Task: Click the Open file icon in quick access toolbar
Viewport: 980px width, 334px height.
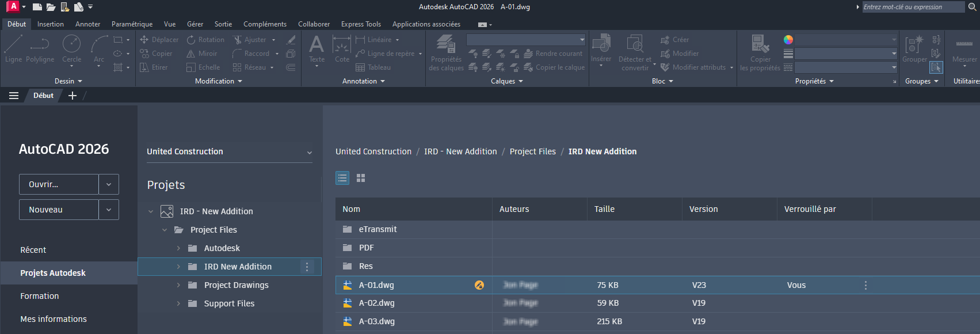Action: pyautogui.click(x=51, y=7)
